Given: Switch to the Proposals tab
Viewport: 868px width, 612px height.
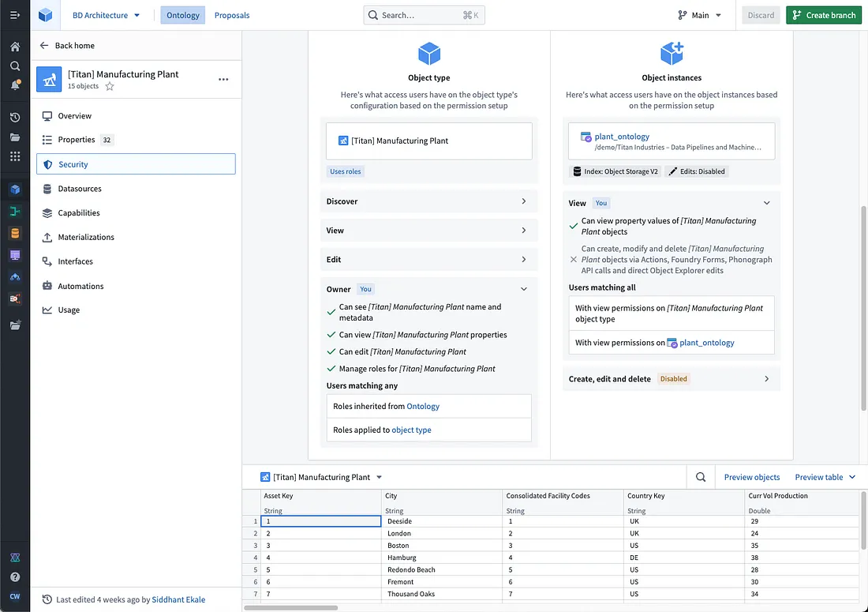Looking at the screenshot, I should click(x=232, y=15).
